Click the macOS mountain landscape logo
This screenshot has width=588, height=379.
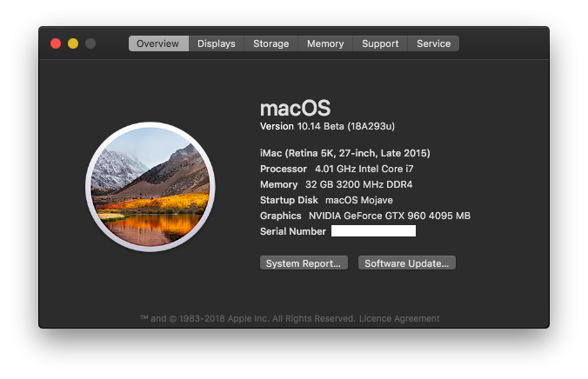[150, 187]
